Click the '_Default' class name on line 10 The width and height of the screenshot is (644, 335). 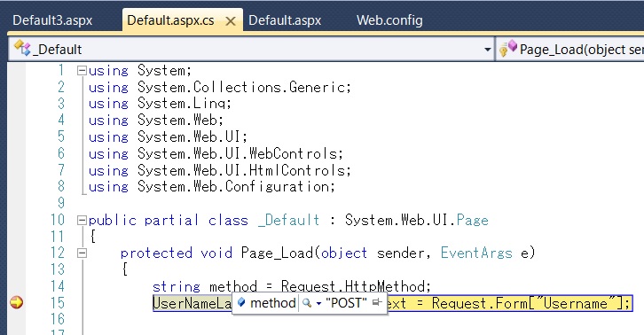(x=288, y=220)
